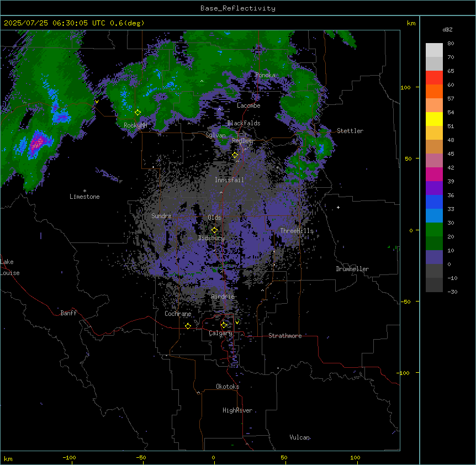Click the Drumheller label
Screen dimensions: 476x465
coord(352,269)
